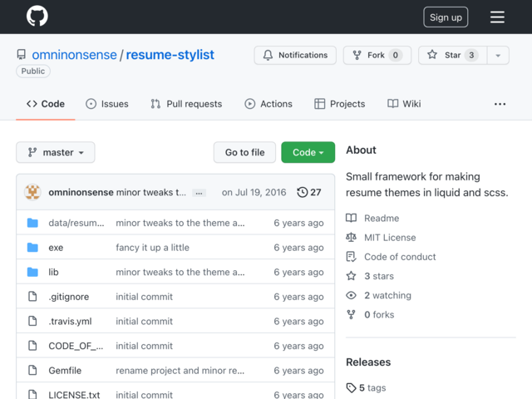532x399 pixels.
Task: Click the lib folder icon
Action: click(x=32, y=272)
